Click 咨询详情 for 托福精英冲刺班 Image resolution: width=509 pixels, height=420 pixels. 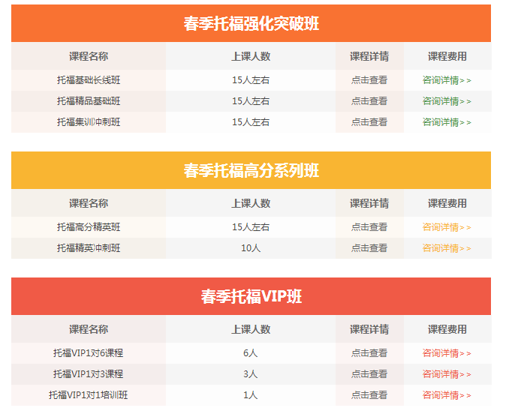tap(447, 248)
